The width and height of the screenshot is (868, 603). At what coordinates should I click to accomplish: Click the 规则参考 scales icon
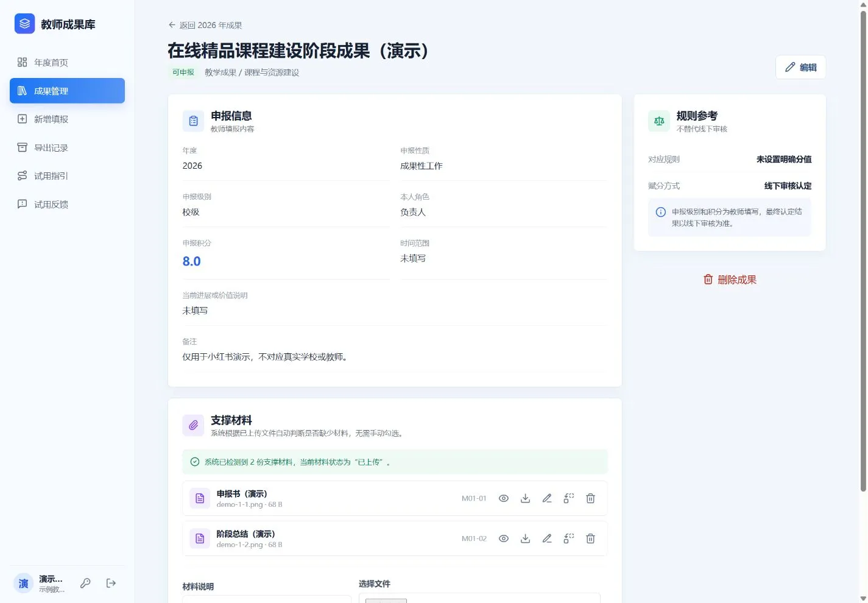coord(659,121)
